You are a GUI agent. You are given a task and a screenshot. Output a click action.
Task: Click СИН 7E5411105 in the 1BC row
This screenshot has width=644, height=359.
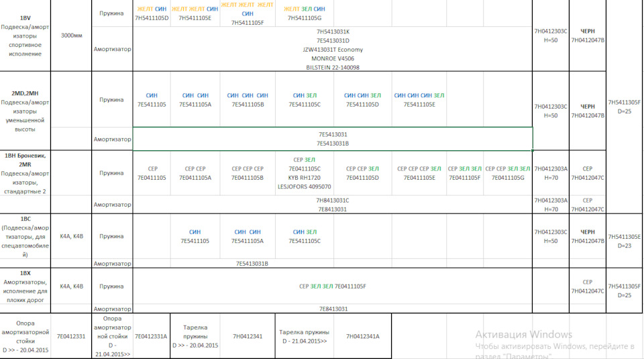pos(195,236)
